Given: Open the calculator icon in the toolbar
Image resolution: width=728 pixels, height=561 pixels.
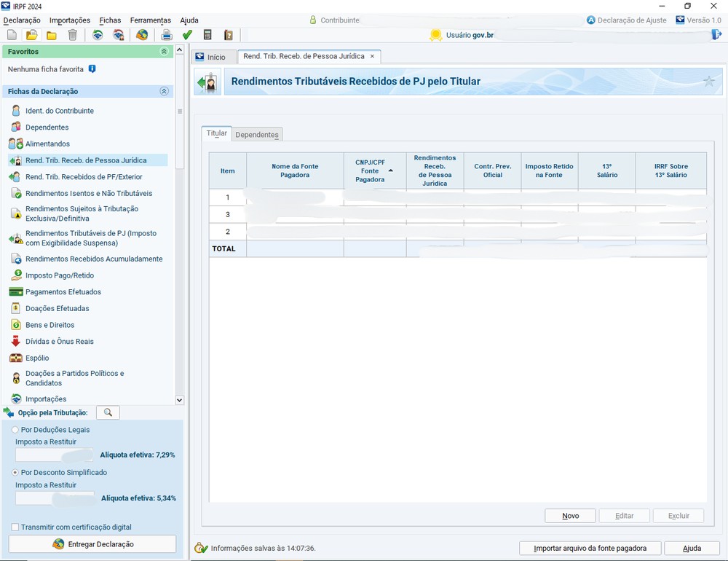Looking at the screenshot, I should (207, 35).
